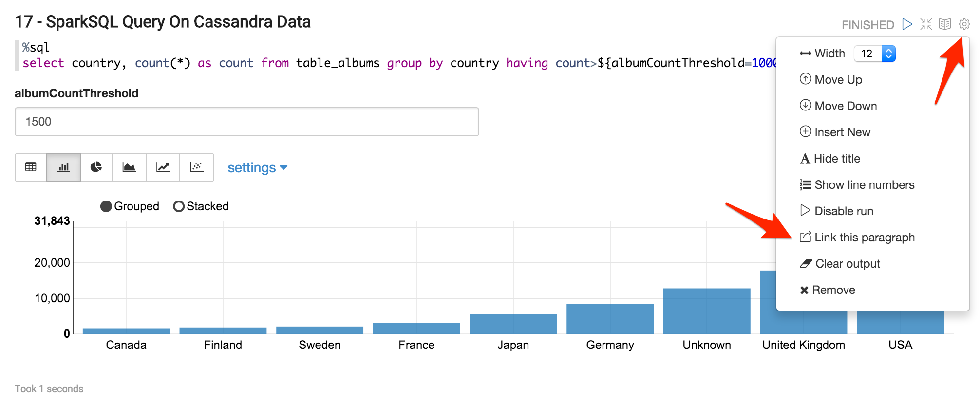Image resolution: width=980 pixels, height=402 pixels.
Task: Choose the Stacked bar mode
Action: coord(201,206)
